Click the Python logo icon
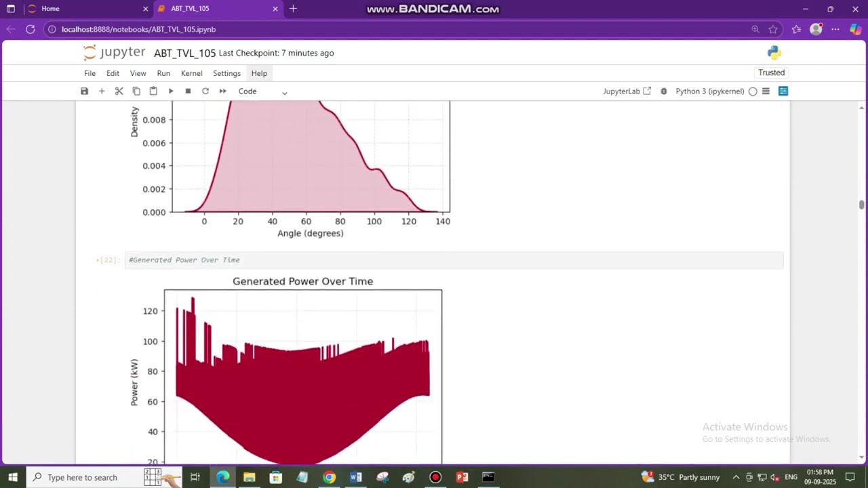Image resolution: width=868 pixels, height=488 pixels. [774, 53]
